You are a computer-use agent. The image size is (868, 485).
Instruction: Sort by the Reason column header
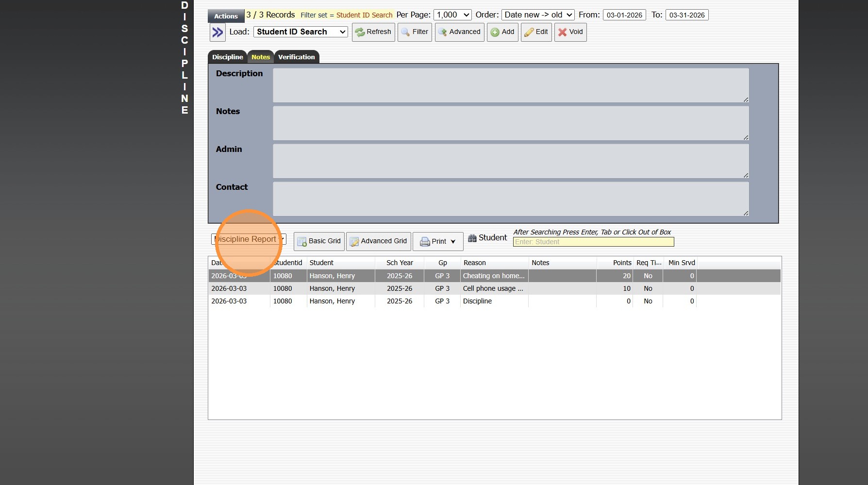point(494,263)
